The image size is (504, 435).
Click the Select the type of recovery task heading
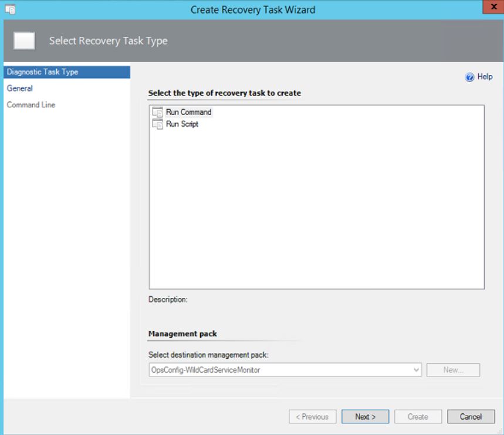(225, 93)
